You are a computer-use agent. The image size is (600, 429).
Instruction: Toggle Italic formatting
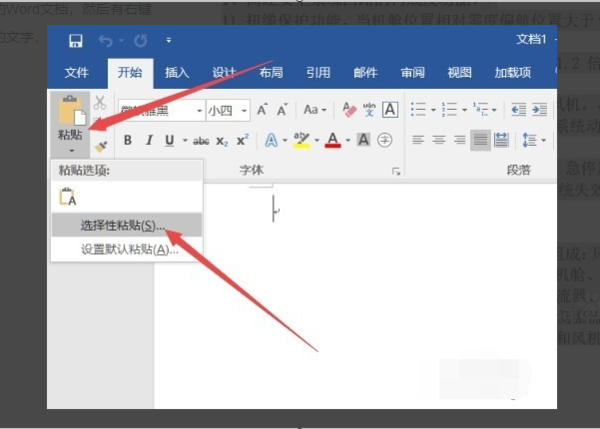click(149, 140)
